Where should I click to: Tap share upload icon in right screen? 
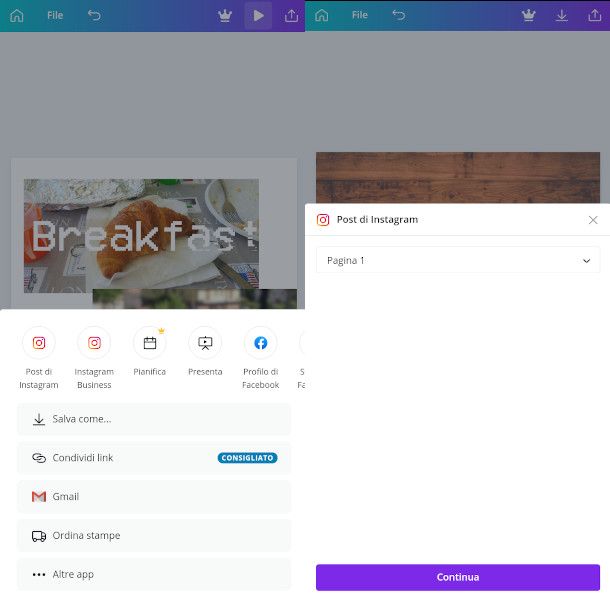[x=594, y=15]
